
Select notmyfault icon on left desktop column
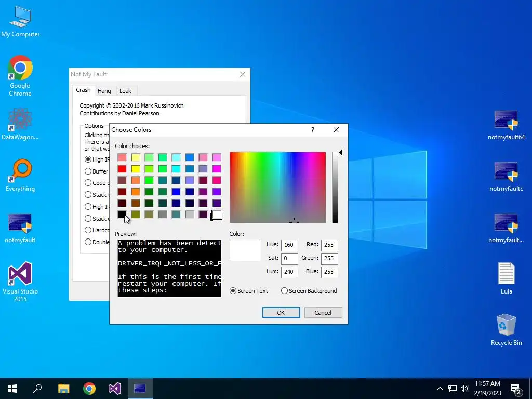click(x=20, y=228)
